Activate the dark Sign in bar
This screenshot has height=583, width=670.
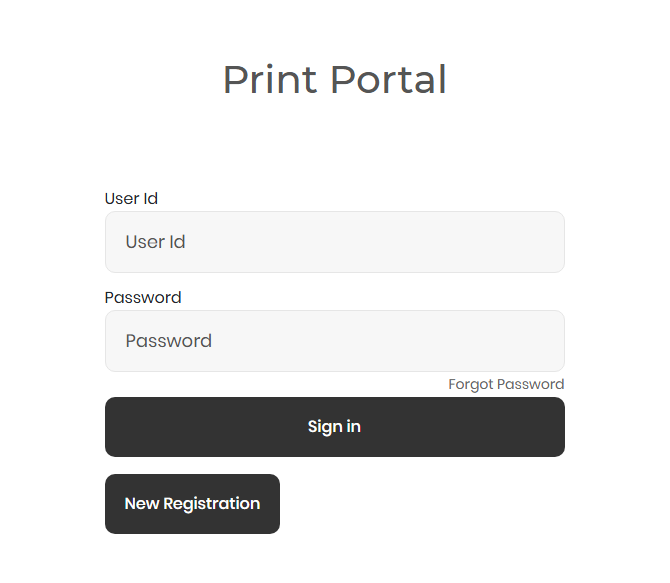[334, 427]
